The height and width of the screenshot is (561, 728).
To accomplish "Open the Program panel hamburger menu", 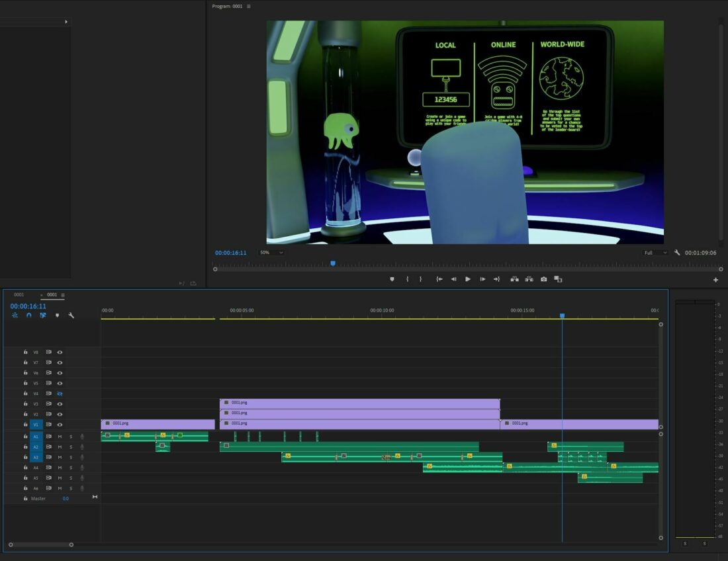I will (x=248, y=7).
